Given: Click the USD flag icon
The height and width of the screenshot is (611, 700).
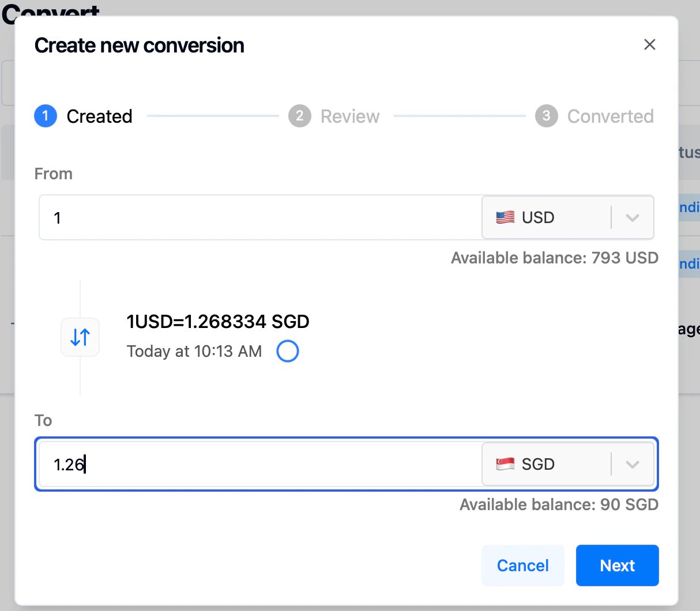Looking at the screenshot, I should click(x=505, y=217).
